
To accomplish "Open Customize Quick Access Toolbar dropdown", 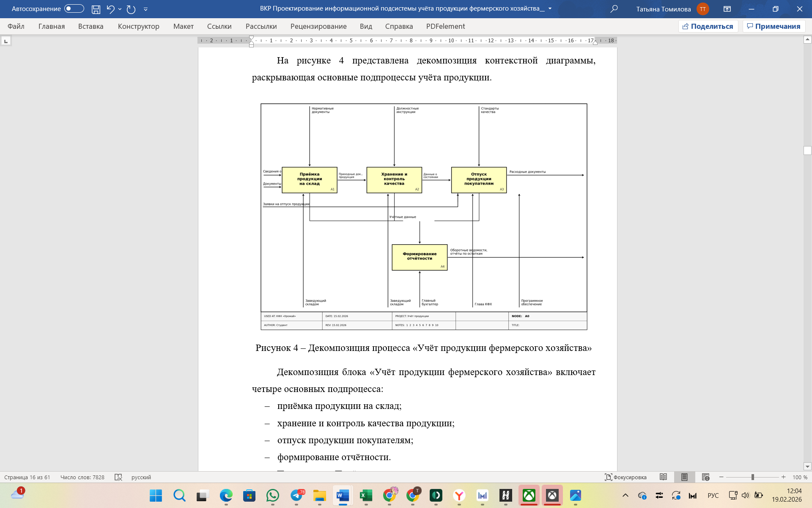I will [x=145, y=9].
